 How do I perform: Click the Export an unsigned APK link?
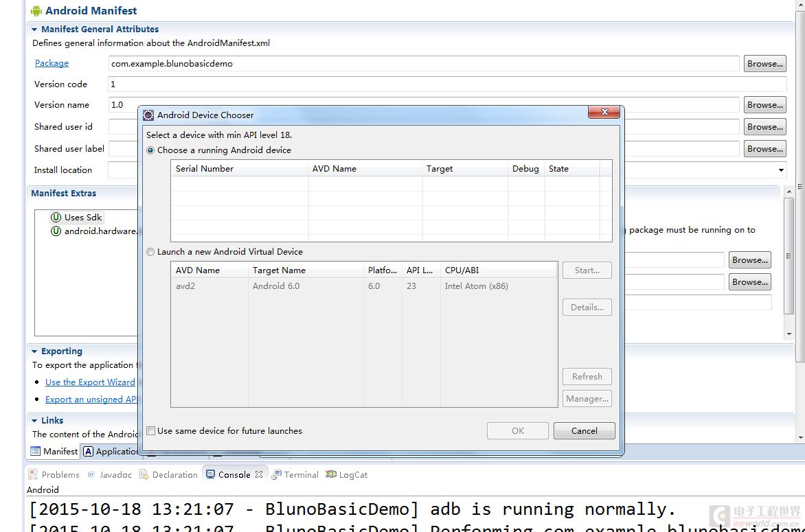click(x=91, y=399)
